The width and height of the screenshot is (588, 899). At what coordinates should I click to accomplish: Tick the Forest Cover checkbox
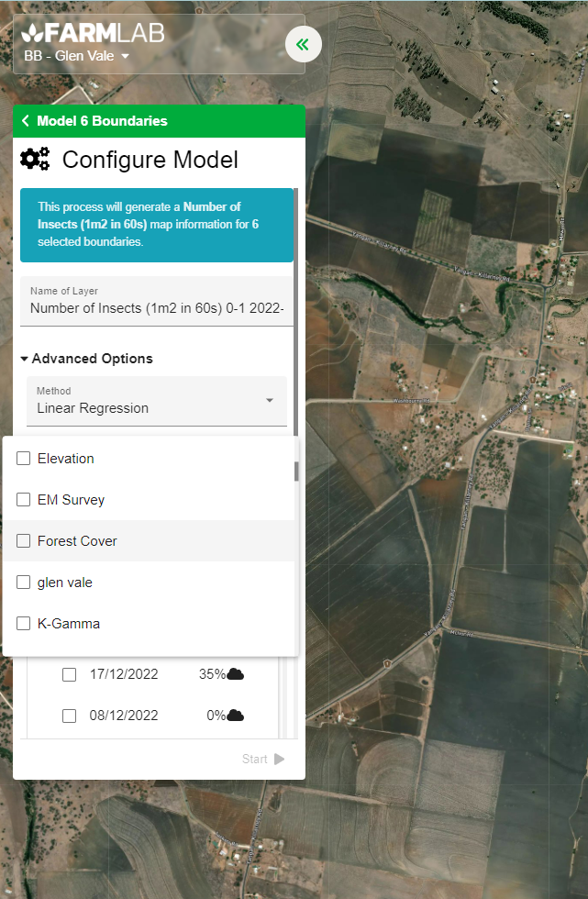24,541
